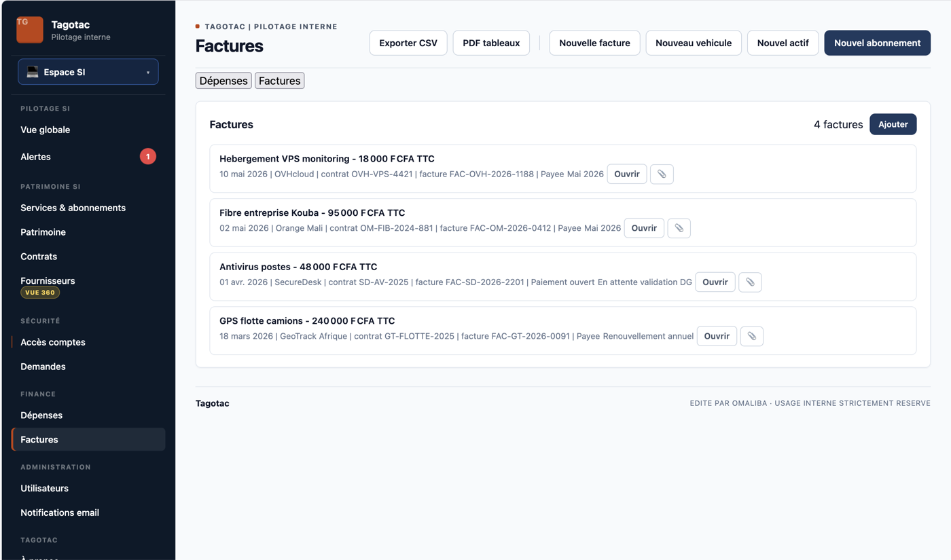
Task: Navigate to Services & abonnements
Action: coord(73,208)
